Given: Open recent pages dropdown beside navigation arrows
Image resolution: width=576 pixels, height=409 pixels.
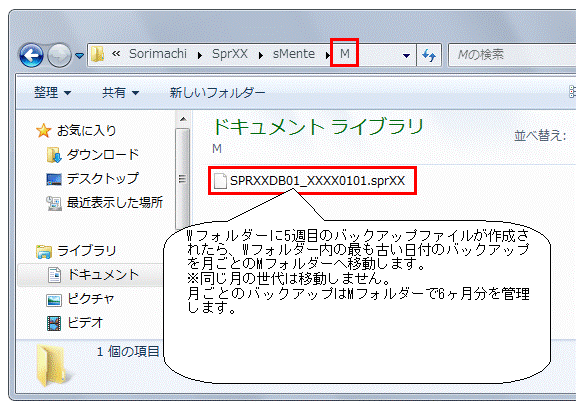Looking at the screenshot, I should [x=79, y=55].
